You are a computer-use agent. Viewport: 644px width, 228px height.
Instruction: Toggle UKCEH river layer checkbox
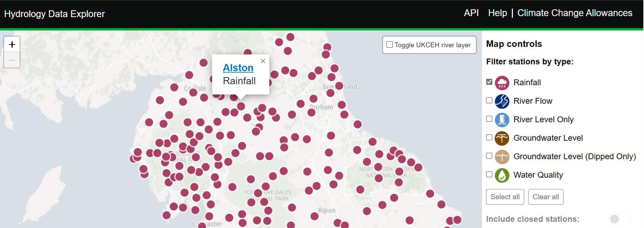point(390,45)
